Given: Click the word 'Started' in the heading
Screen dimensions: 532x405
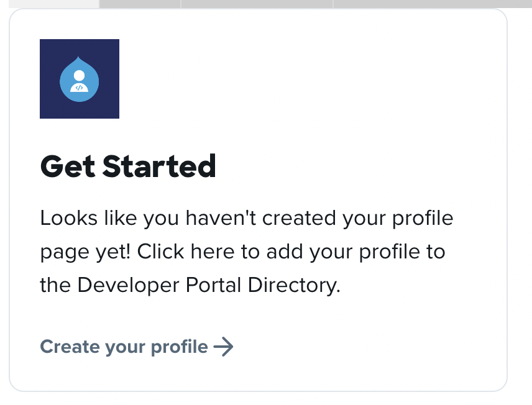Looking at the screenshot, I should click(159, 166).
